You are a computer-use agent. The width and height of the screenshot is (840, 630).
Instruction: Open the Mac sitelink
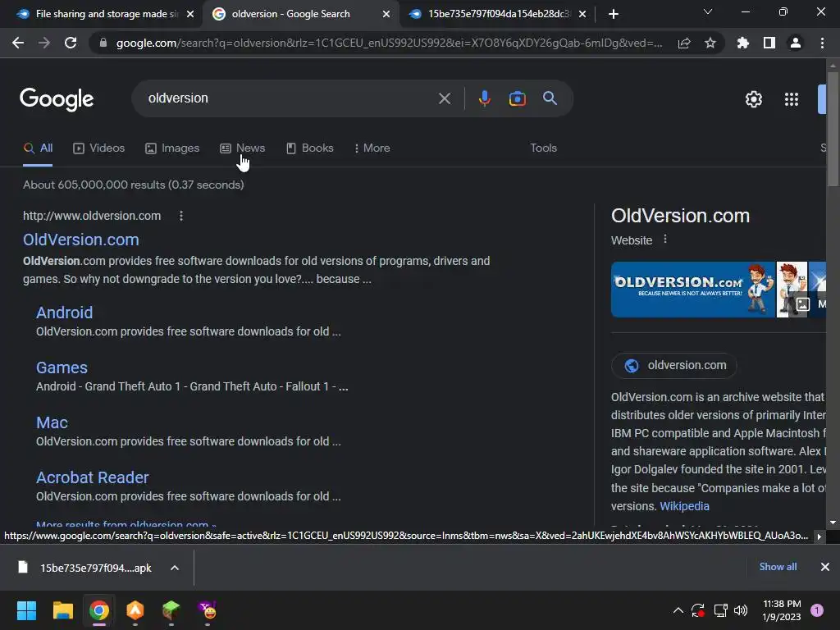pyautogui.click(x=52, y=423)
